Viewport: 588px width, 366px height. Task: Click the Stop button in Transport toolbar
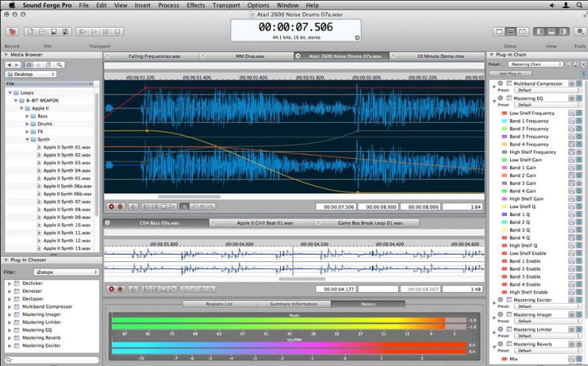click(x=116, y=31)
